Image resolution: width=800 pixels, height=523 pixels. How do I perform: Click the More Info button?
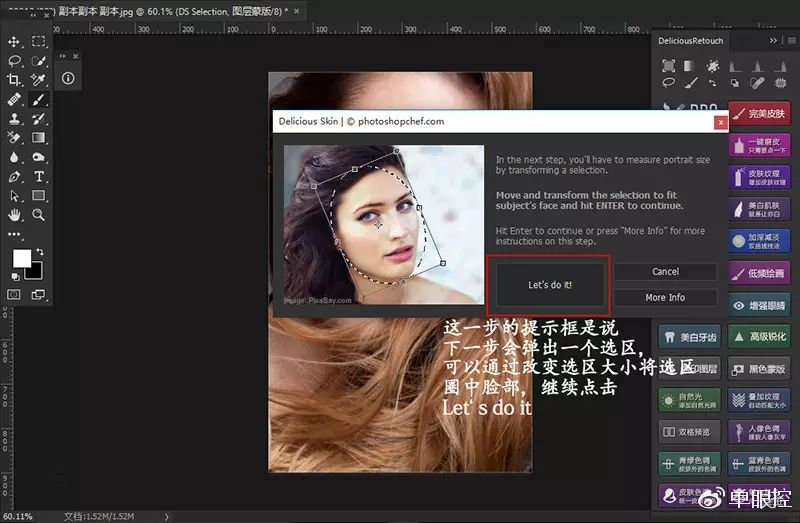tap(665, 297)
